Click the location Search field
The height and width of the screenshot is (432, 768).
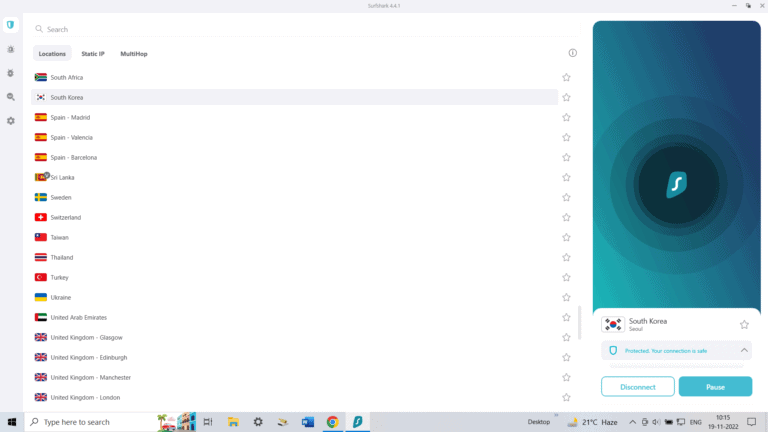(x=306, y=29)
